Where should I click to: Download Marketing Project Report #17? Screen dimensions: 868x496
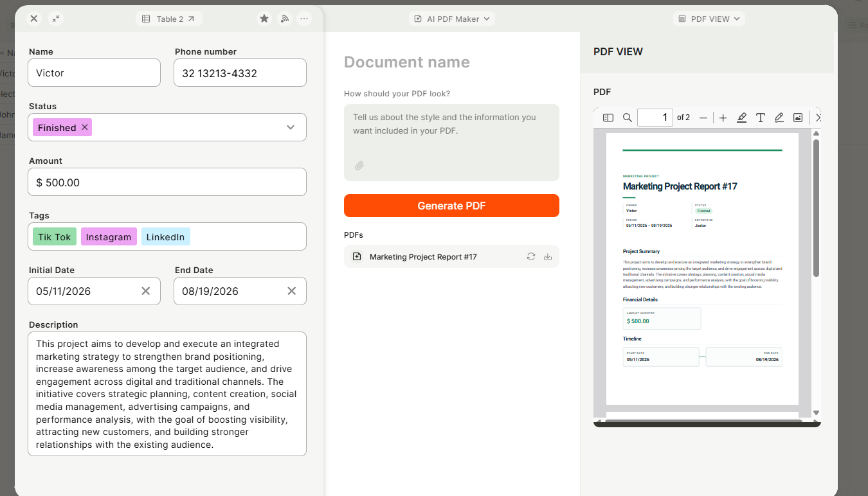[x=548, y=256]
